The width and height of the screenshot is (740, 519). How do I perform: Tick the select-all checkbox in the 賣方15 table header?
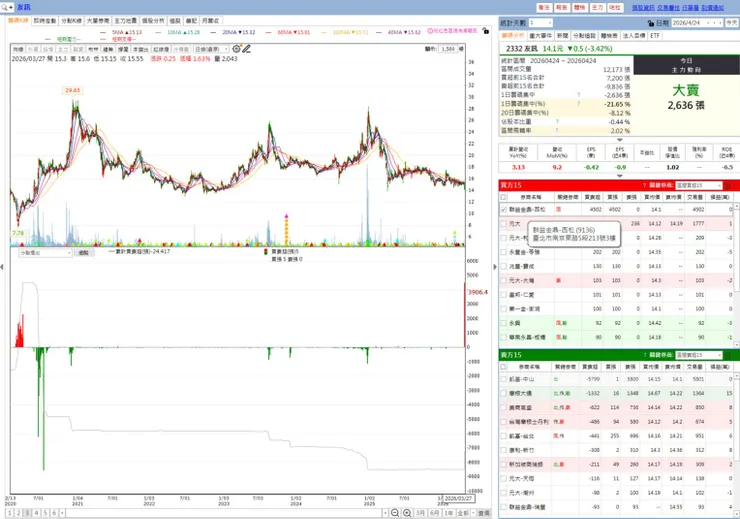coord(504,367)
